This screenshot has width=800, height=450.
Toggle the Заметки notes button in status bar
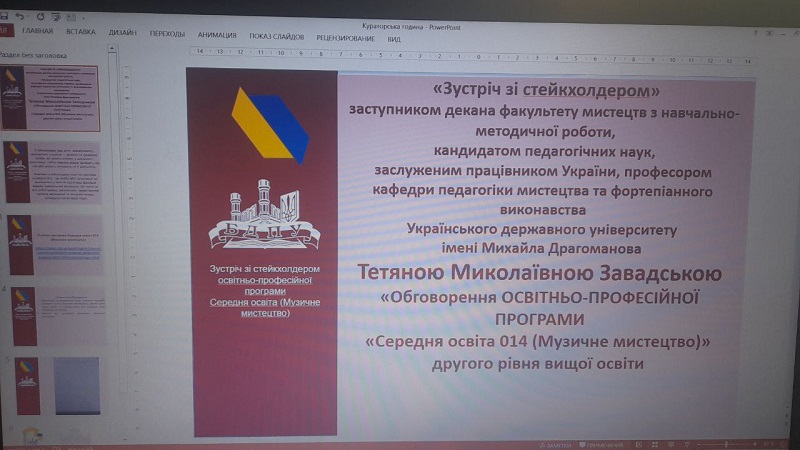pyautogui.click(x=556, y=445)
